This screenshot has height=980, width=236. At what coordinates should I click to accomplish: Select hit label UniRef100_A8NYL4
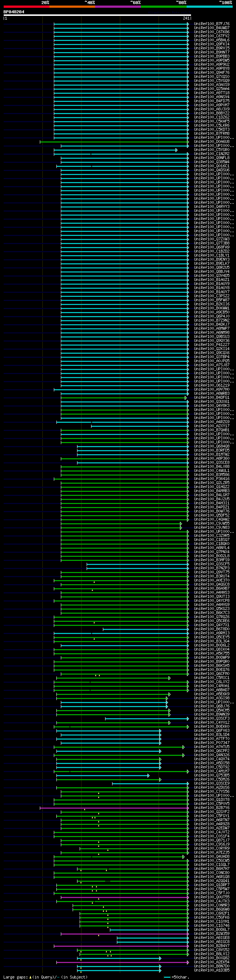[212, 548]
